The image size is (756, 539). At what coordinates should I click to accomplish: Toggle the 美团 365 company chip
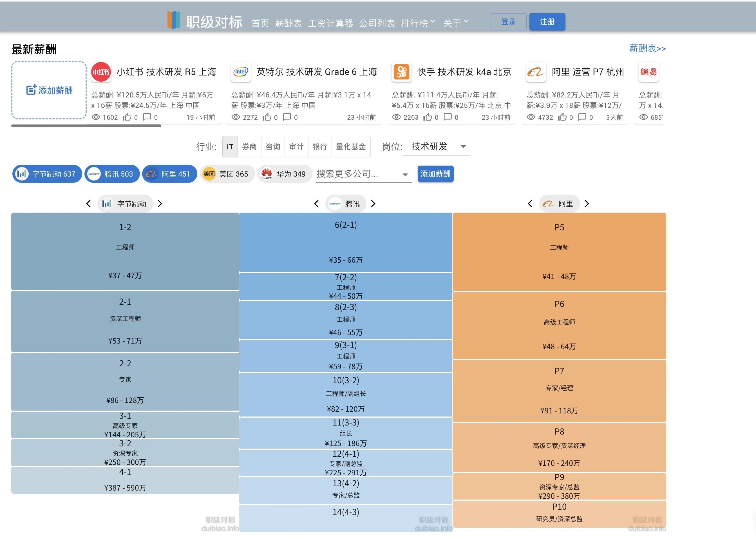click(227, 174)
